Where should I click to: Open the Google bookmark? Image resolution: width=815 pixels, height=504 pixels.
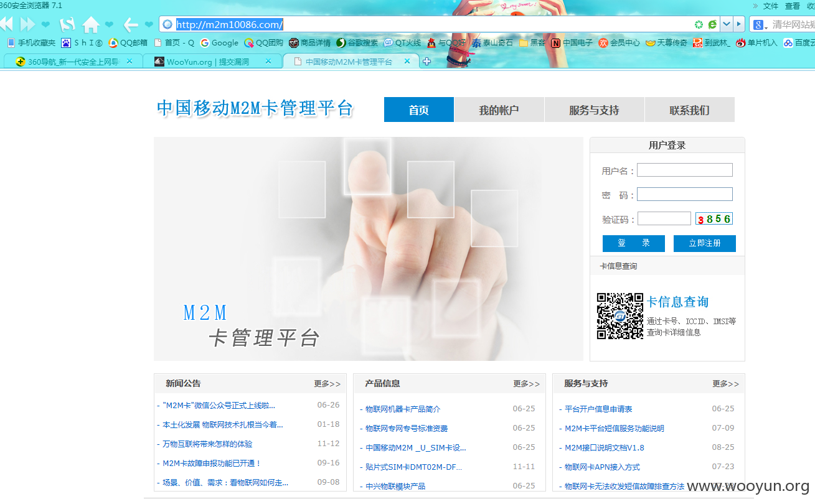(x=219, y=43)
